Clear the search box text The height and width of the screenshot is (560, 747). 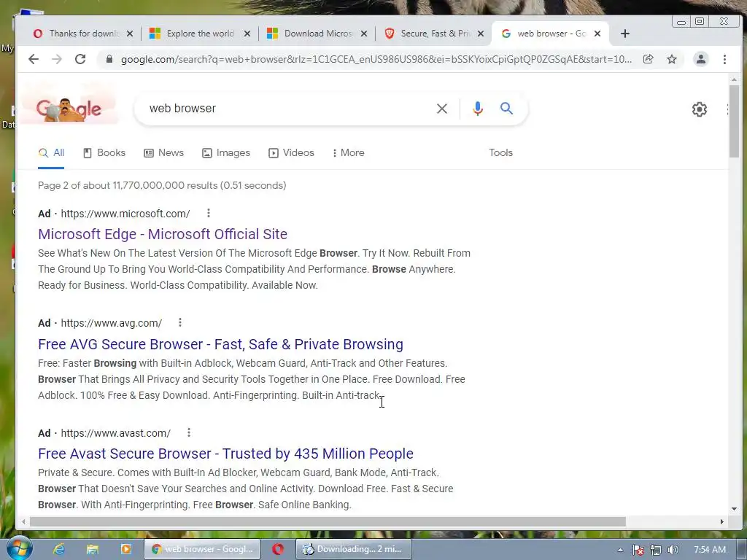tap(441, 109)
